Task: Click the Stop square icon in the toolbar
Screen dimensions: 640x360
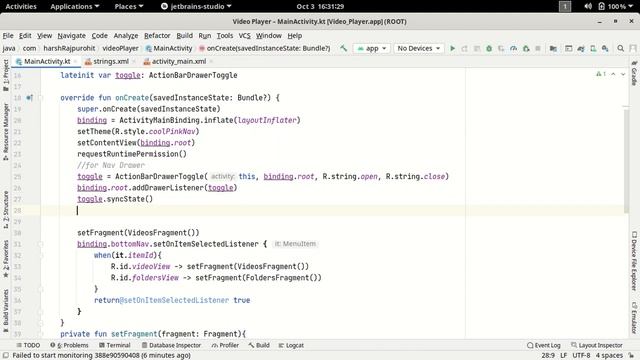Action: click(x=538, y=48)
